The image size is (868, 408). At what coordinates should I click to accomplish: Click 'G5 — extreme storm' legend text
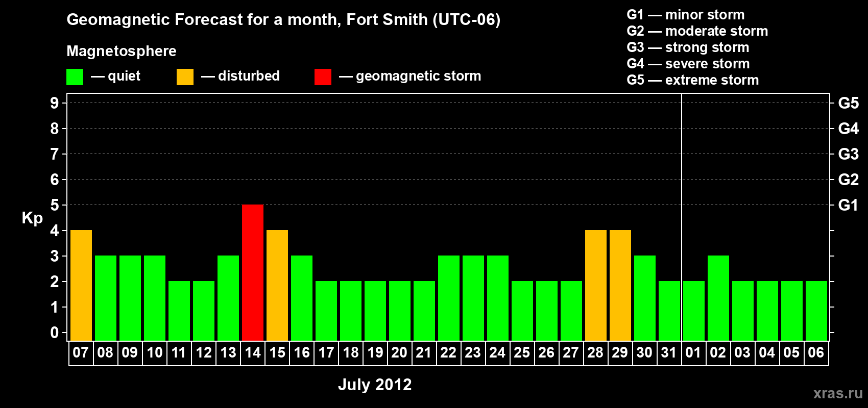pos(693,80)
